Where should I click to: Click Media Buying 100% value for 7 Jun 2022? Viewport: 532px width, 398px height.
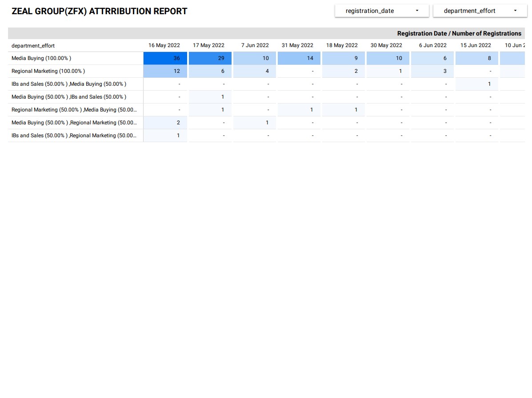coord(255,58)
